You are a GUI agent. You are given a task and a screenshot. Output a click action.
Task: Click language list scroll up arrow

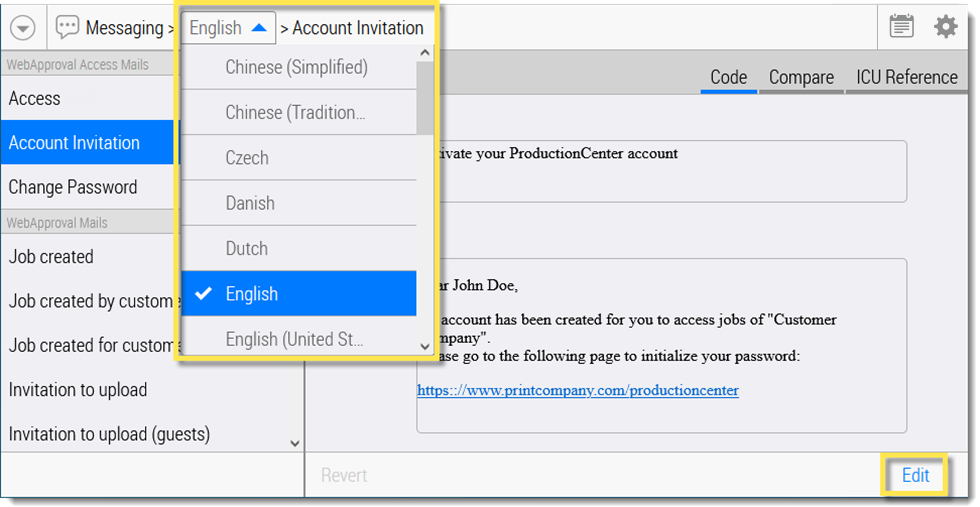pyautogui.click(x=425, y=53)
